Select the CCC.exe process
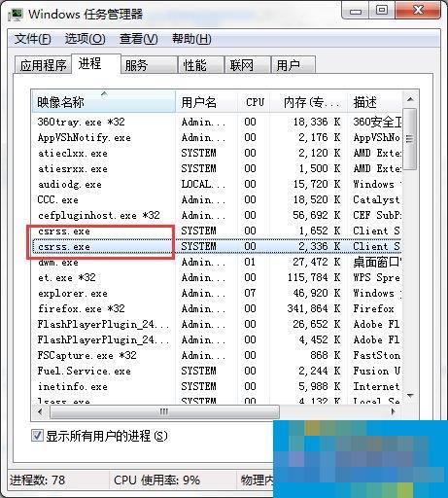Screen dimensions: 448x498 pos(217,199)
